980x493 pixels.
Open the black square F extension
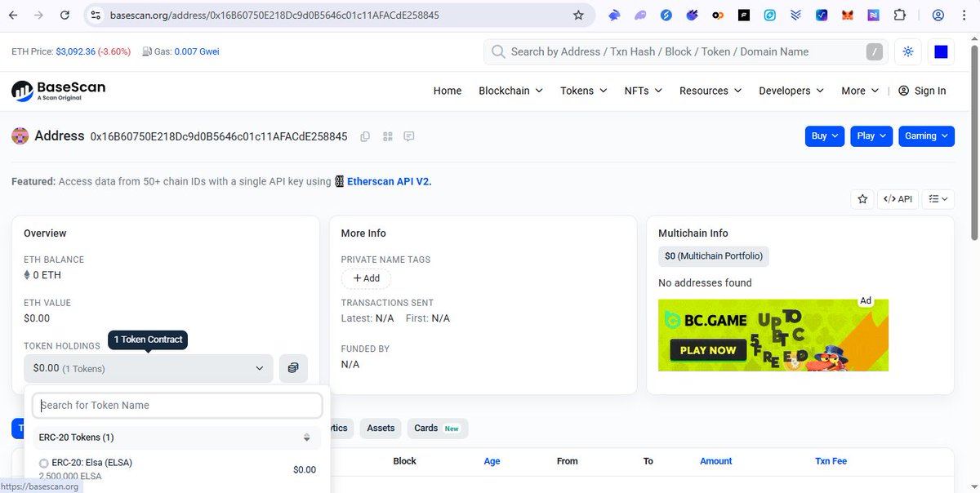pyautogui.click(x=744, y=15)
